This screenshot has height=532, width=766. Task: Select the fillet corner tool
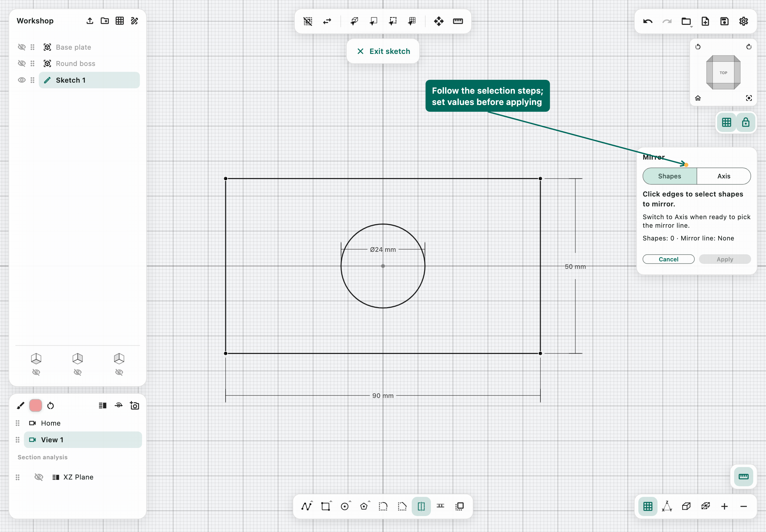383,506
